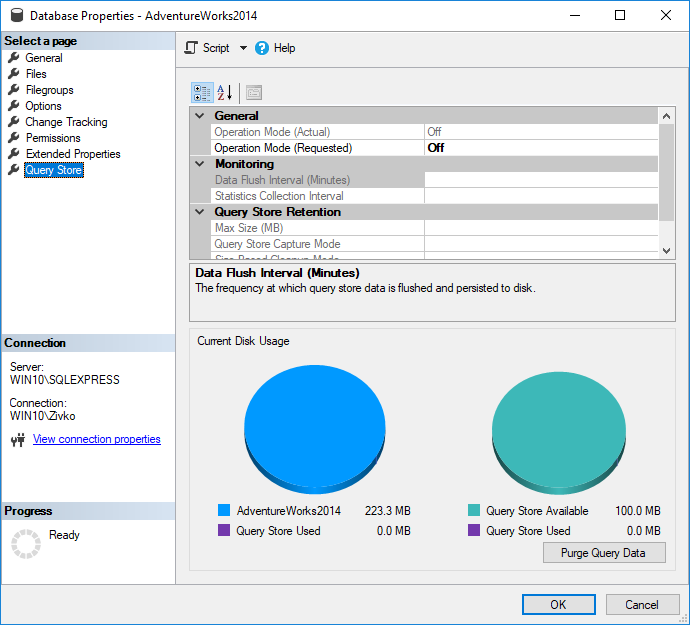The height and width of the screenshot is (625, 690).
Task: Open the Files page
Action: (x=36, y=74)
